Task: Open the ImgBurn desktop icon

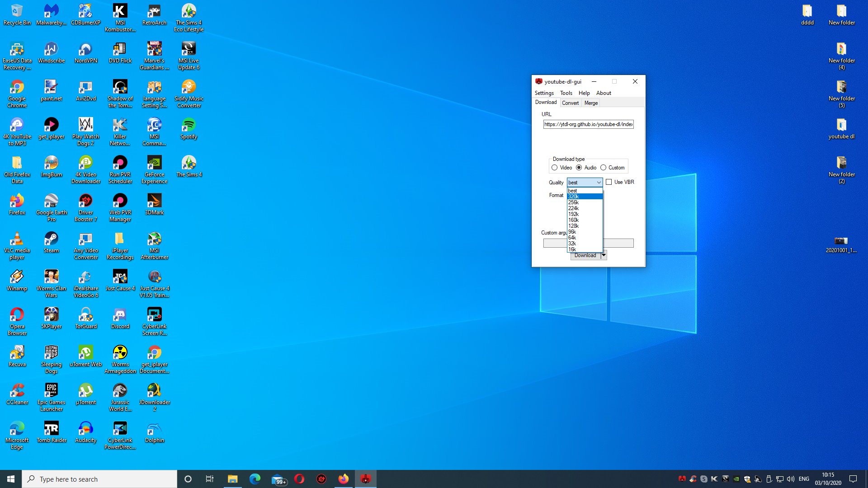Action: pyautogui.click(x=52, y=167)
